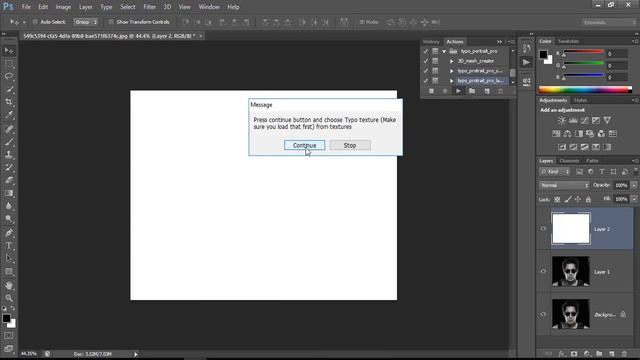
Task: Click Stop in the Message dialog
Action: point(350,145)
